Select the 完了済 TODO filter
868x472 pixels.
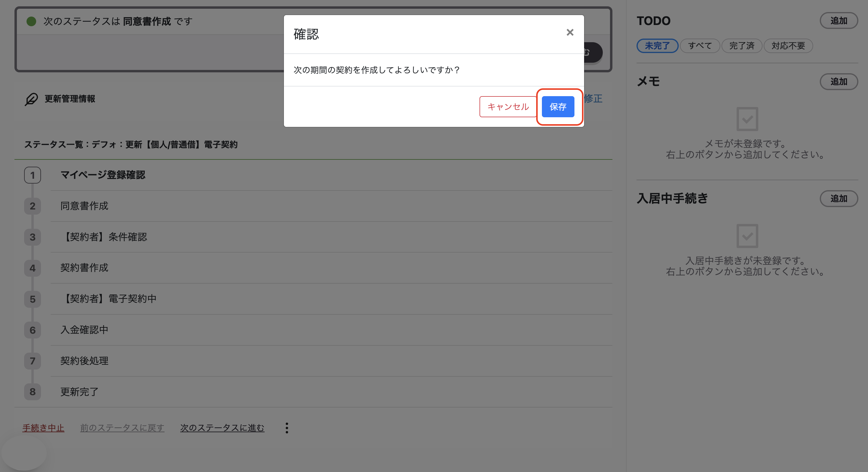click(x=741, y=46)
